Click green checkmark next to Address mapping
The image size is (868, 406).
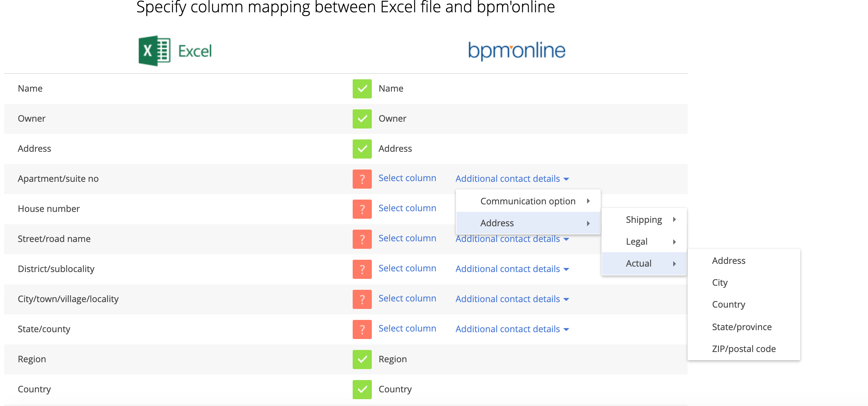pyautogui.click(x=362, y=149)
